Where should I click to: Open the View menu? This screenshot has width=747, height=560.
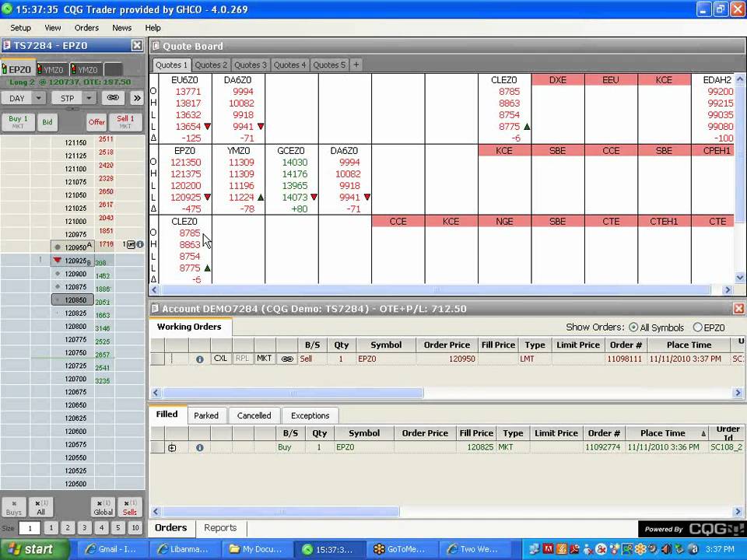pyautogui.click(x=52, y=28)
